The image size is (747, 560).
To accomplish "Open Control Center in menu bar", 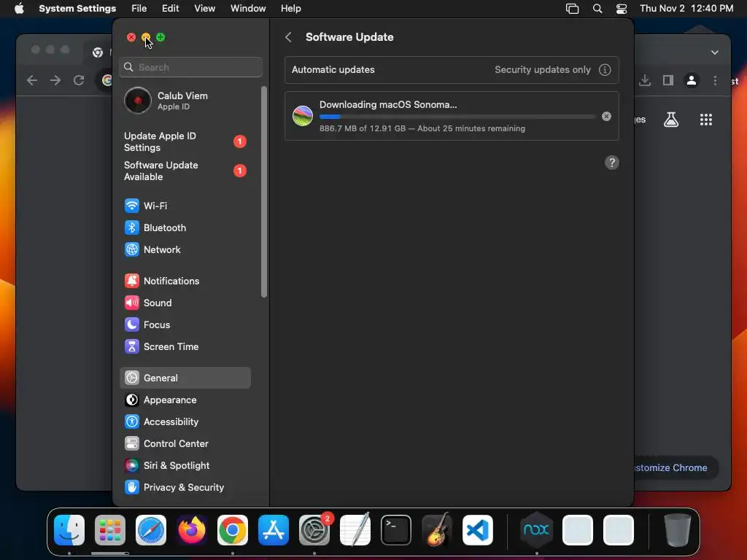I will click(x=622, y=9).
